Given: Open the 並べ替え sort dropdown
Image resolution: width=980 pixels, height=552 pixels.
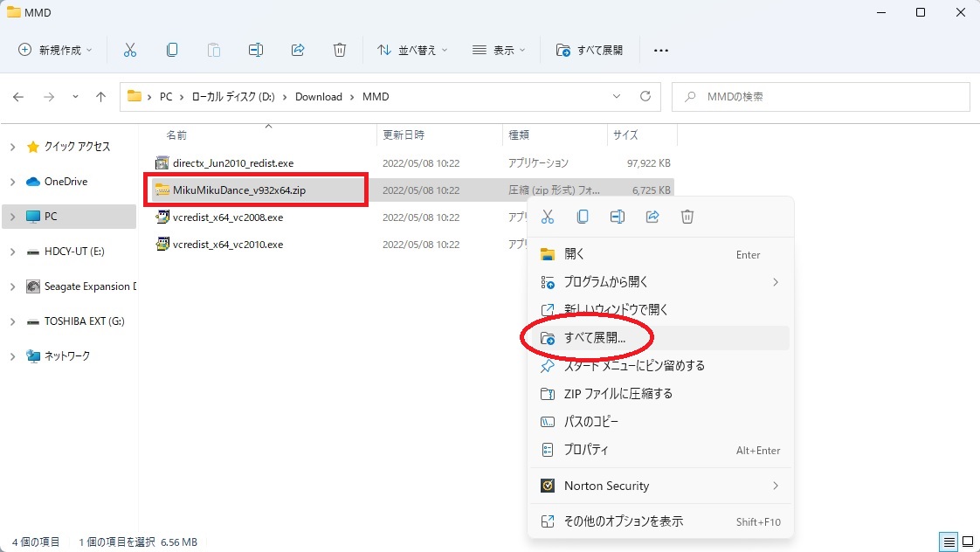Looking at the screenshot, I should [412, 50].
